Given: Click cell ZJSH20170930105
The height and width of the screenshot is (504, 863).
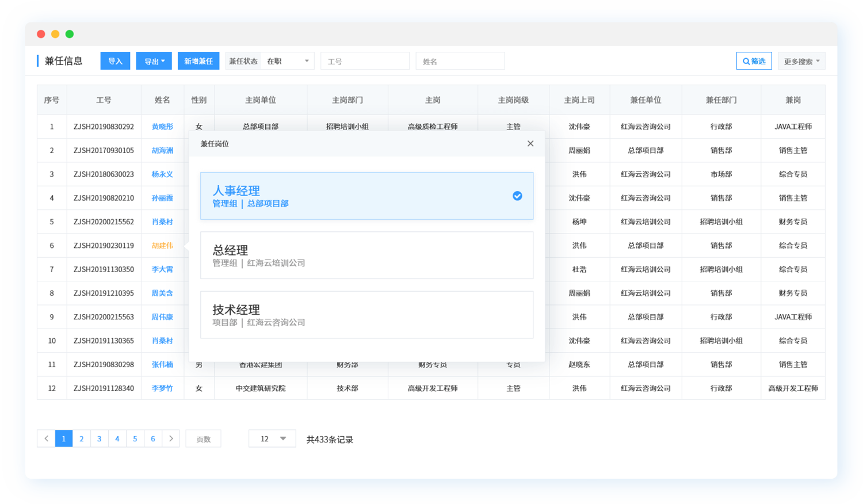Looking at the screenshot, I should [104, 150].
